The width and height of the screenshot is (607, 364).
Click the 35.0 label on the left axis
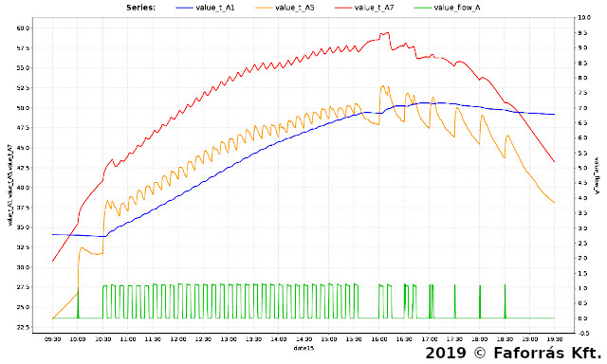coord(23,227)
